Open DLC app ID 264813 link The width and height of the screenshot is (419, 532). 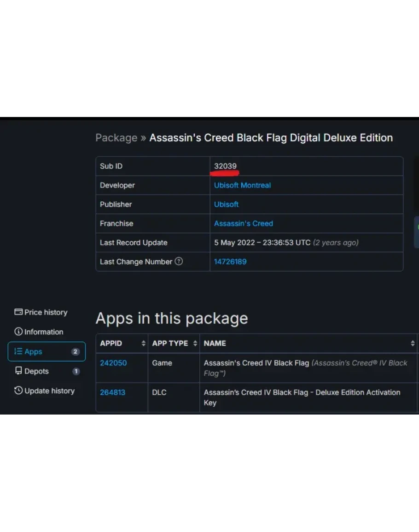click(112, 392)
